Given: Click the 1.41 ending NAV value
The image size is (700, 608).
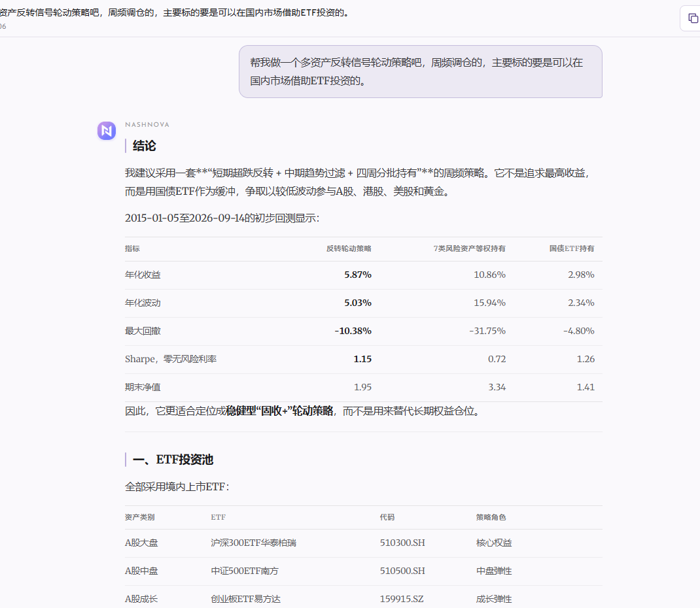Looking at the screenshot, I should [586, 387].
